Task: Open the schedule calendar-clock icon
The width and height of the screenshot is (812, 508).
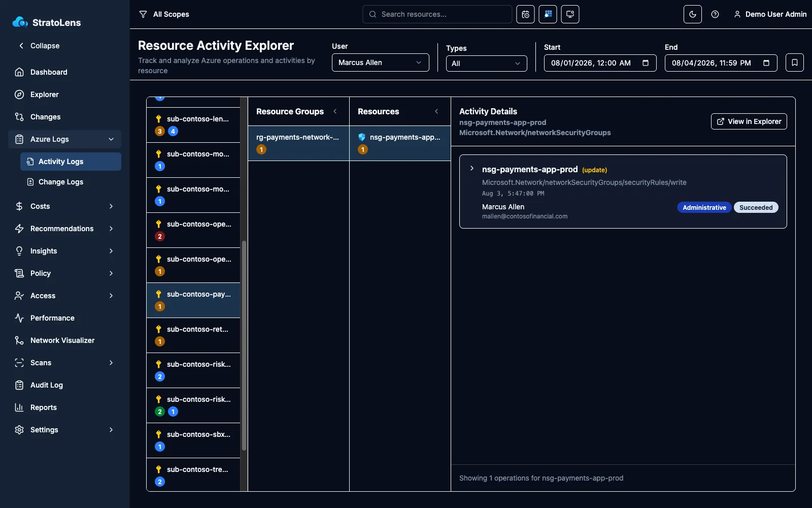Action: (526, 14)
